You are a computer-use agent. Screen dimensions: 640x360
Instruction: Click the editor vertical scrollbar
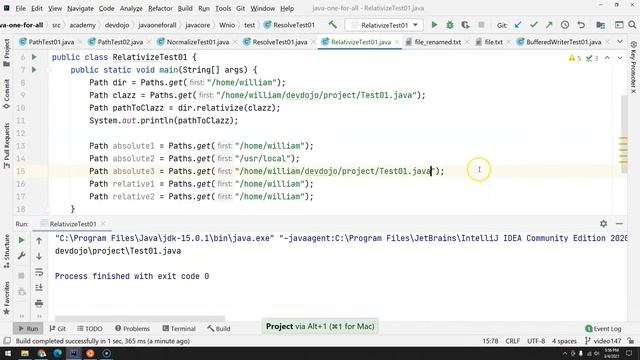(624, 135)
